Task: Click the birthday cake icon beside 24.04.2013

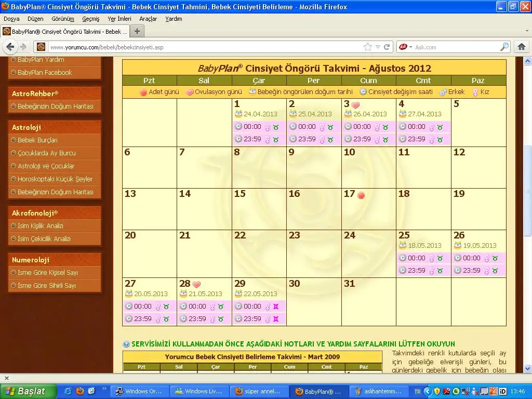Action: pos(238,114)
